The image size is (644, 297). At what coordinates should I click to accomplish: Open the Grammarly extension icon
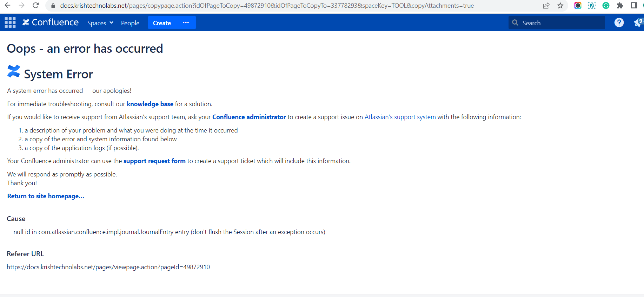click(606, 6)
